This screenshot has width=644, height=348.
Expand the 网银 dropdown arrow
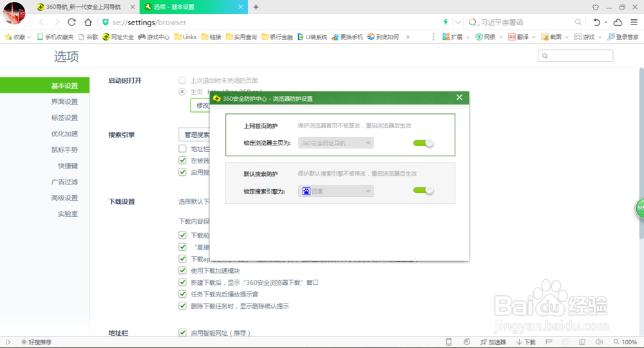tap(500, 37)
